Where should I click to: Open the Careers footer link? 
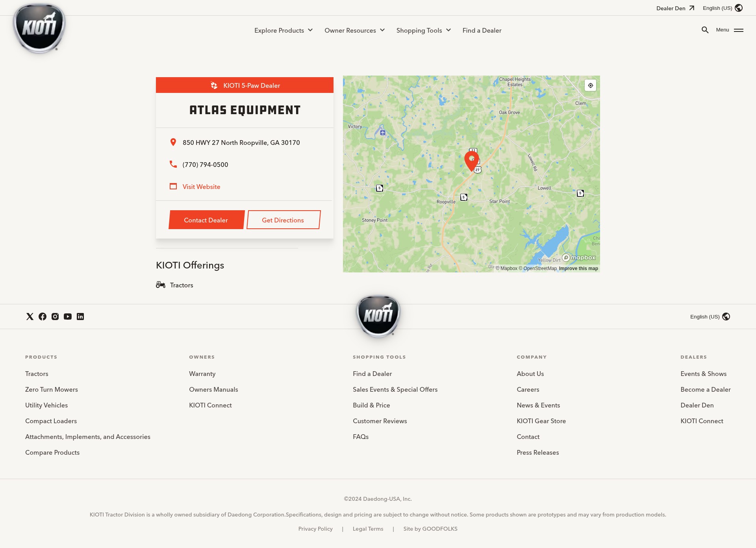(x=528, y=389)
